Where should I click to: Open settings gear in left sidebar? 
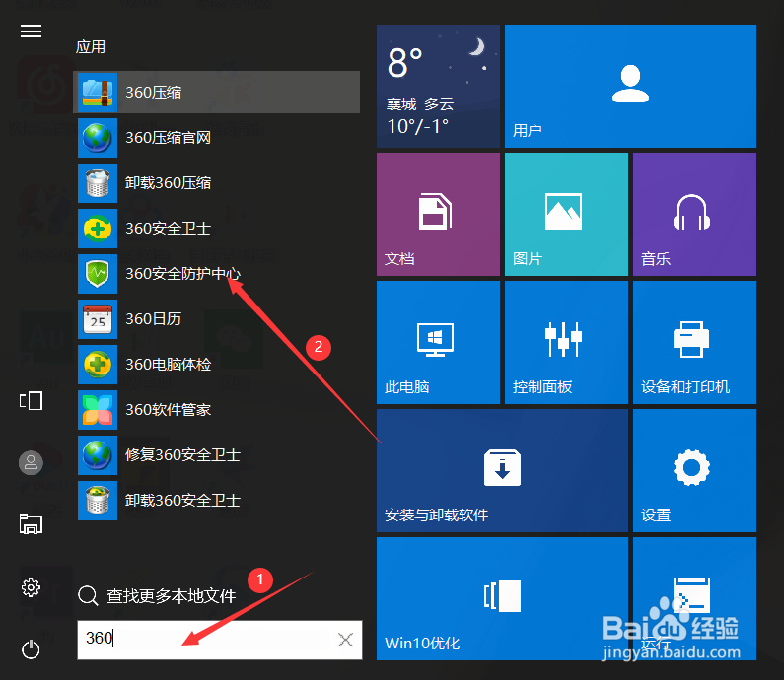click(x=31, y=587)
